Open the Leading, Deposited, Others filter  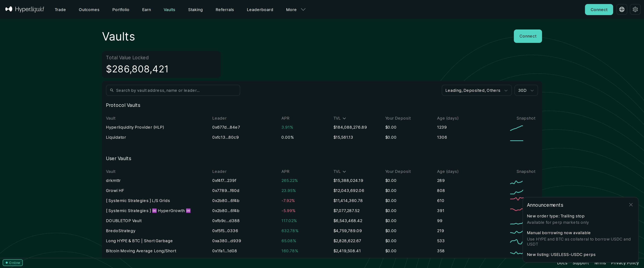[476, 90]
